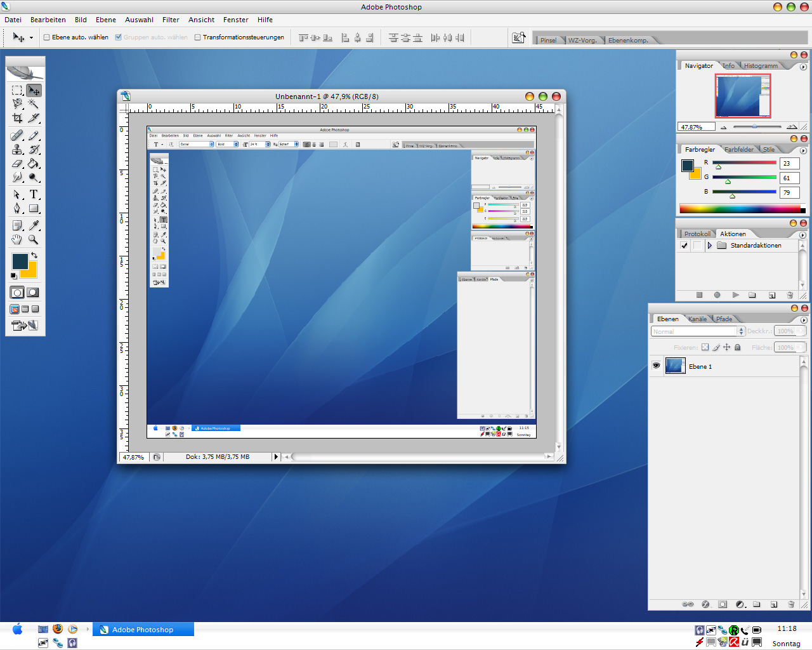
Task: Open Pinsel tab in palette well
Action: tap(548, 40)
